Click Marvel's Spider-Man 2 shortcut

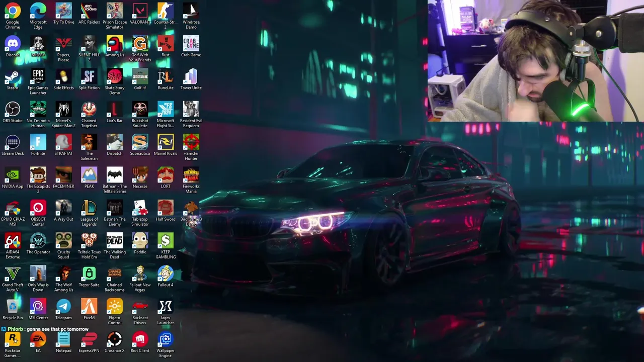pyautogui.click(x=63, y=109)
